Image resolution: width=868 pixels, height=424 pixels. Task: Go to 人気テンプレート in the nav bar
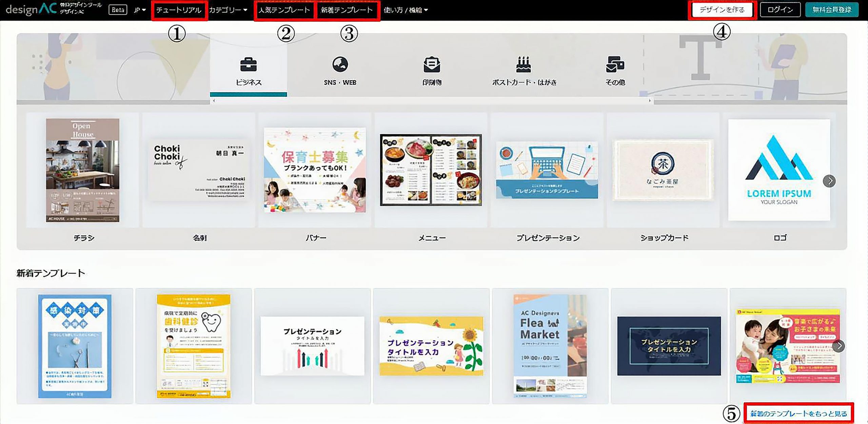coord(284,10)
